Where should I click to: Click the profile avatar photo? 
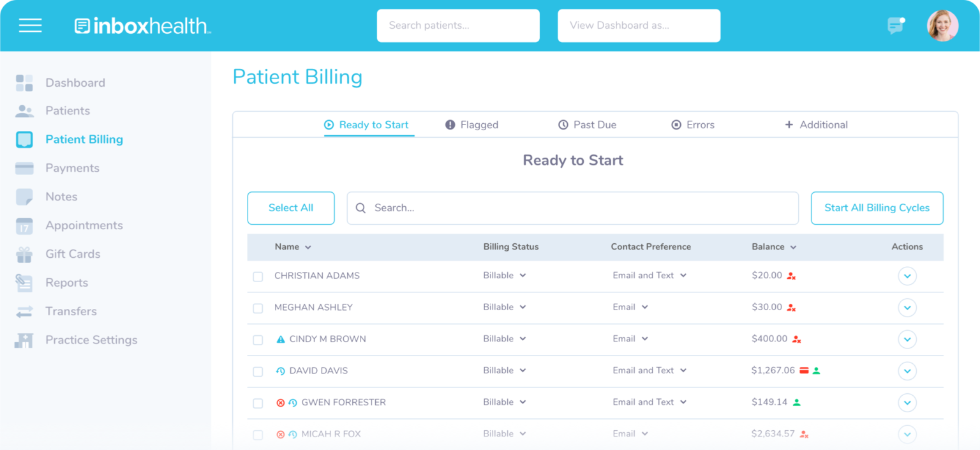(x=942, y=26)
